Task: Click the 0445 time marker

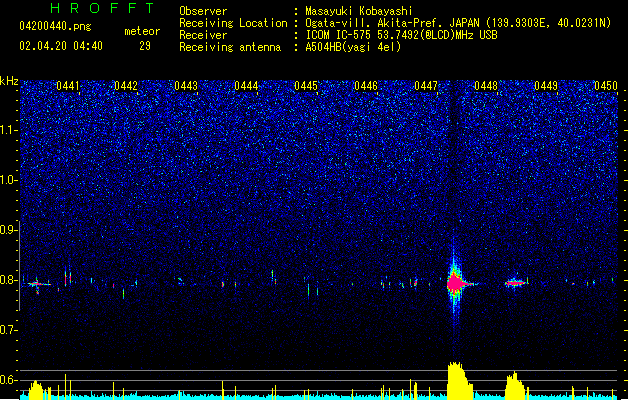Action: 306,86
